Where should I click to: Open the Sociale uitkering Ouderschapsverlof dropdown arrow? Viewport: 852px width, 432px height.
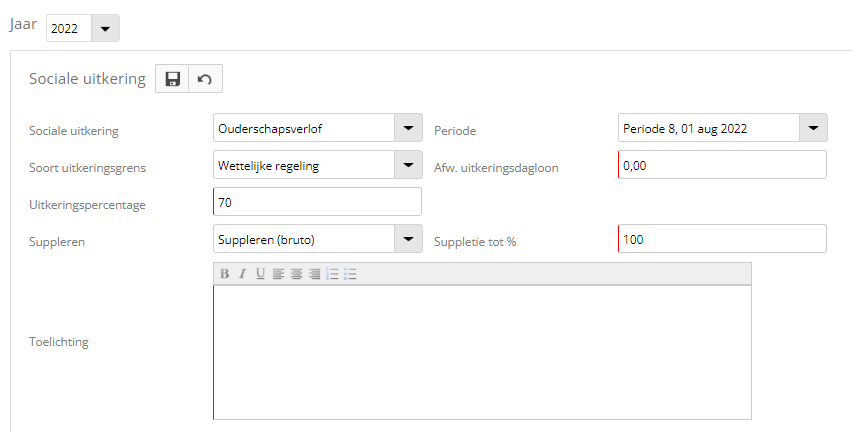pyautogui.click(x=408, y=128)
